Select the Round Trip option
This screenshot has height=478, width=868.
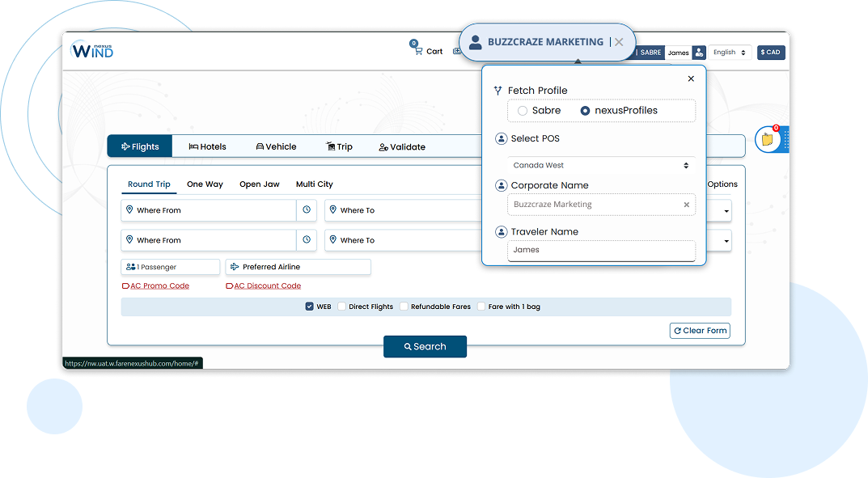pos(149,184)
